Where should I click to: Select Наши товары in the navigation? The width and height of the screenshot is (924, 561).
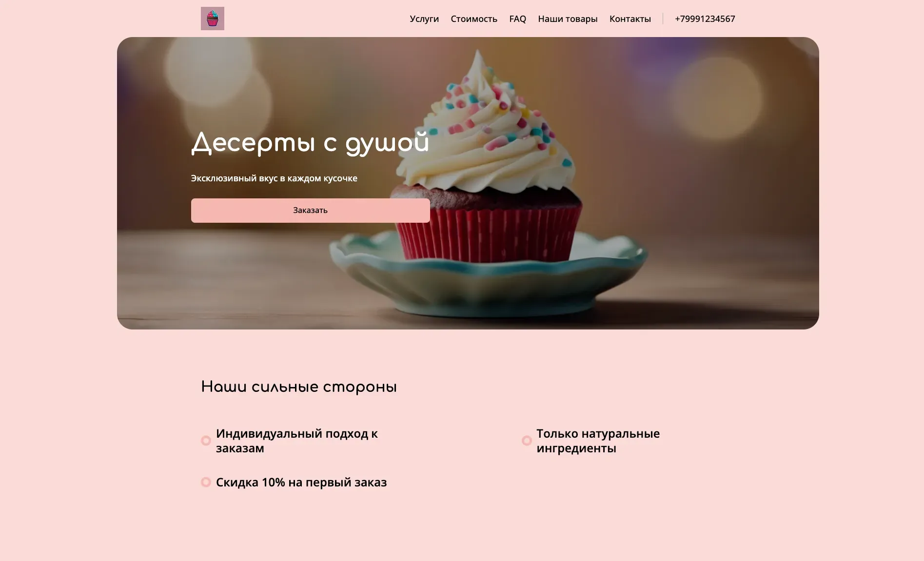click(568, 19)
